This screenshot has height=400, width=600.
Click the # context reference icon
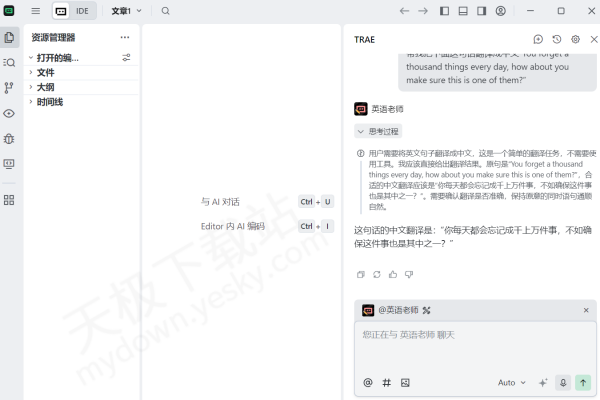pyautogui.click(x=386, y=382)
